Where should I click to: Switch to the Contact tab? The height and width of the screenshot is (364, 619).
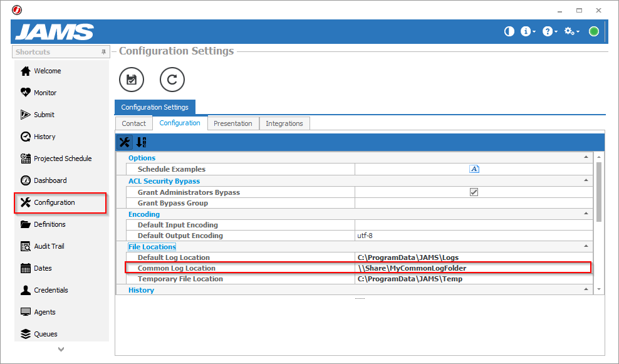(134, 123)
